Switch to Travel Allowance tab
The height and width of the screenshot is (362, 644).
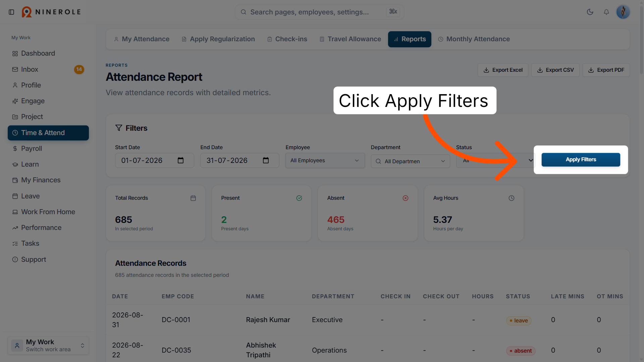(x=350, y=39)
